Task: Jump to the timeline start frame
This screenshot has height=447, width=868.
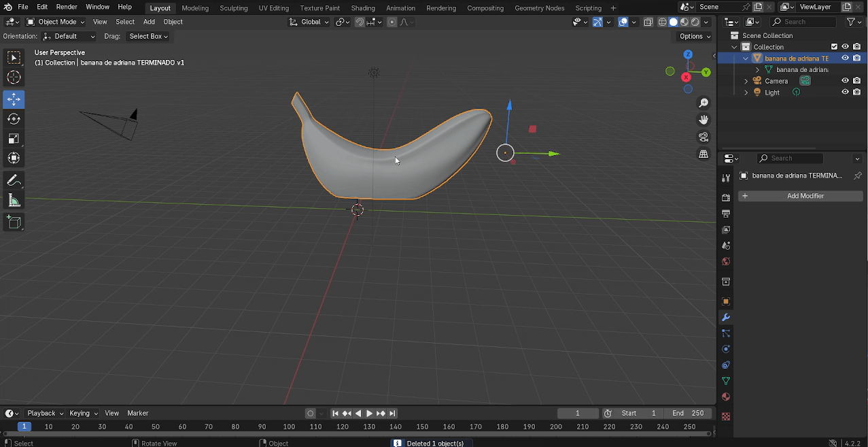Action: (335, 413)
